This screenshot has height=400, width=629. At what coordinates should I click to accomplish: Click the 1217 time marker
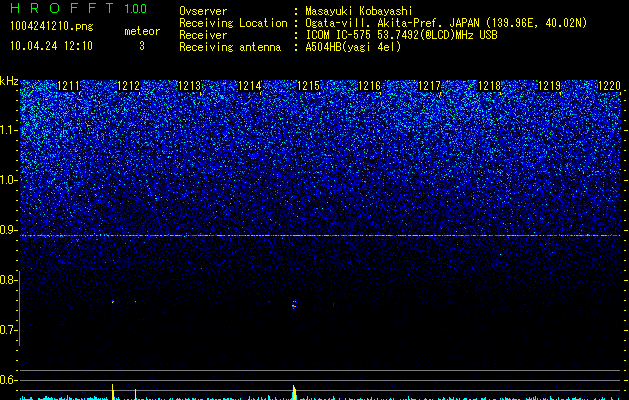tap(429, 86)
